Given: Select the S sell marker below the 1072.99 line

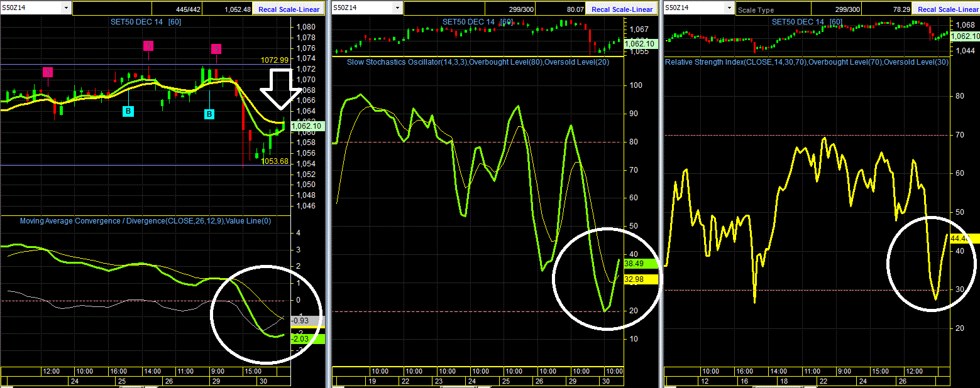Looking at the screenshot, I should (x=48, y=72).
